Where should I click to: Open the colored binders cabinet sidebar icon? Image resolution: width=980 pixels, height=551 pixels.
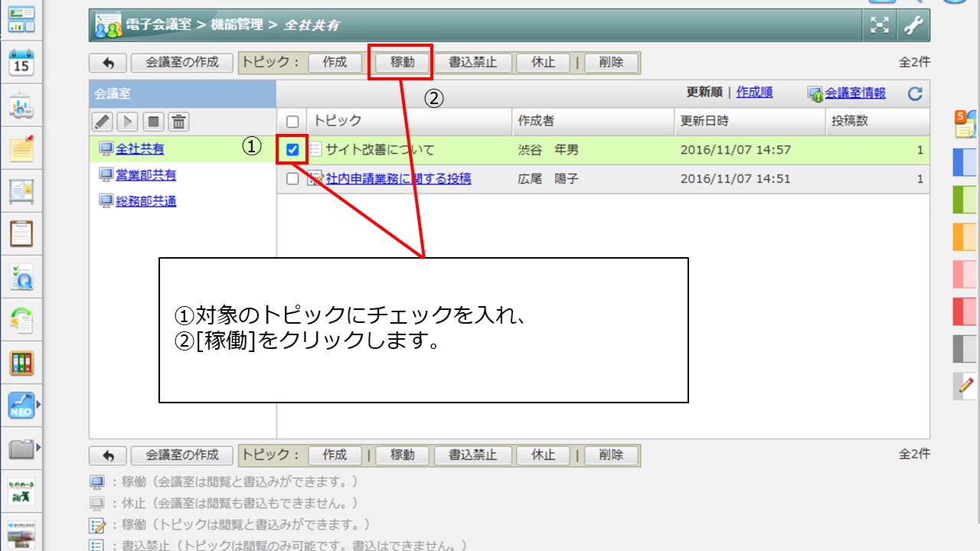point(21,363)
